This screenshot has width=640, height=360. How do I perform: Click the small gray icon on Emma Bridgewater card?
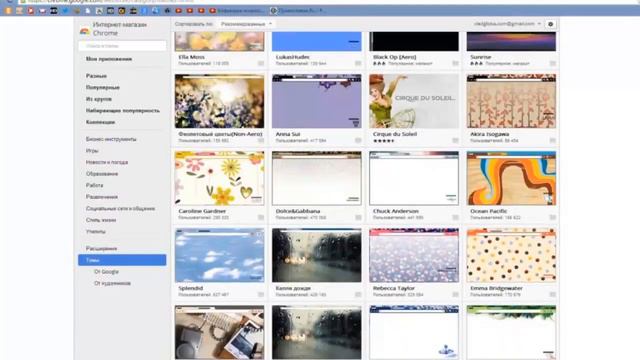click(x=552, y=294)
